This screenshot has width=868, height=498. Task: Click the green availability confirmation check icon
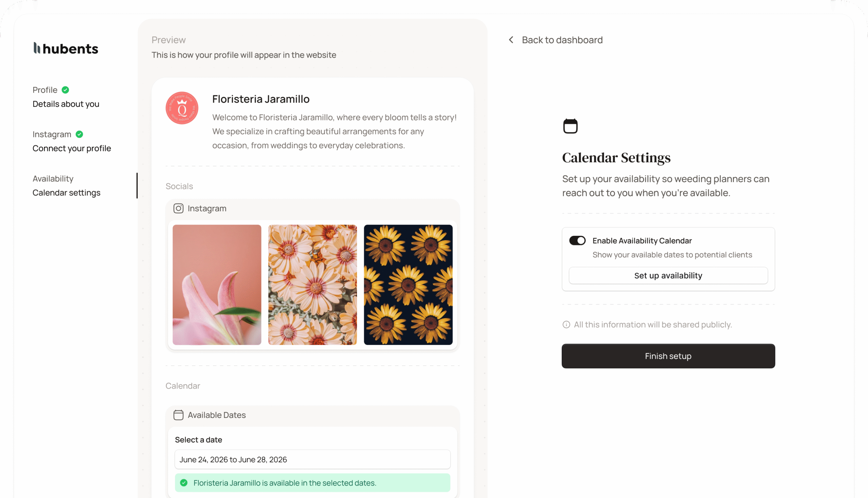click(x=184, y=483)
